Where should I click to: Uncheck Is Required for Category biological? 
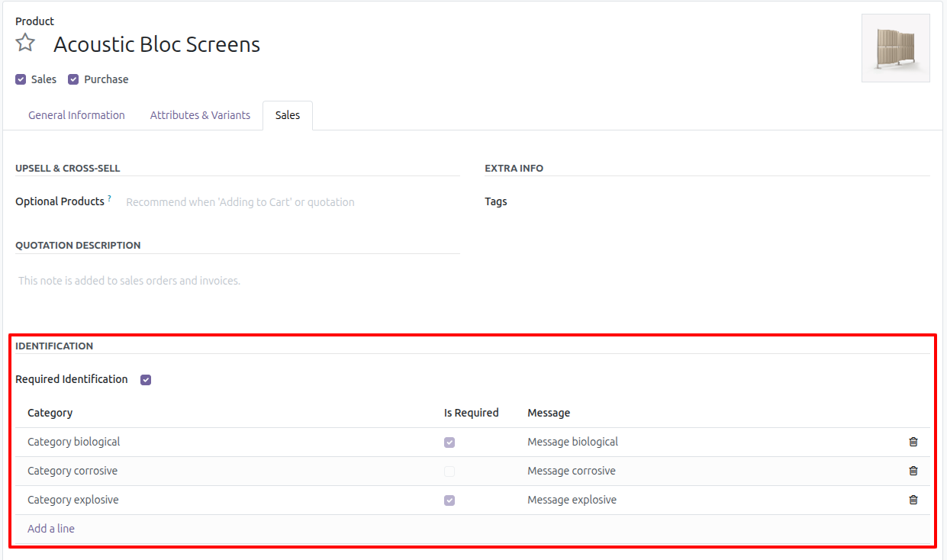pyautogui.click(x=449, y=442)
